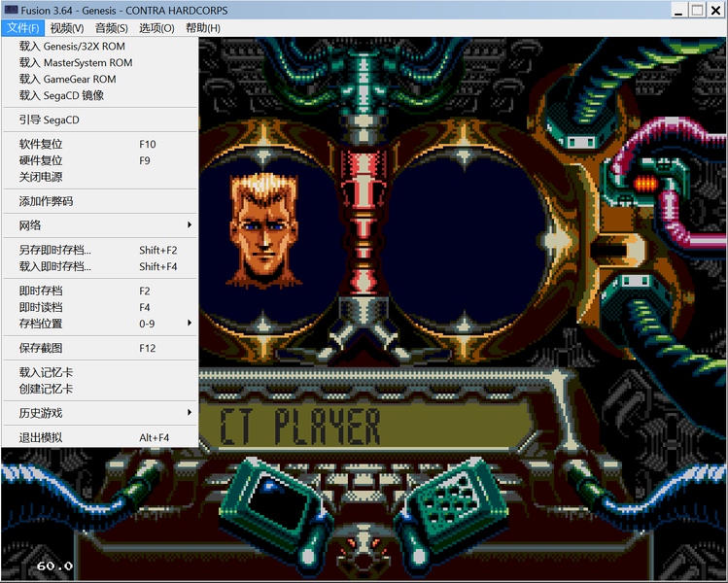Open the 视频(V) menu

[x=67, y=28]
